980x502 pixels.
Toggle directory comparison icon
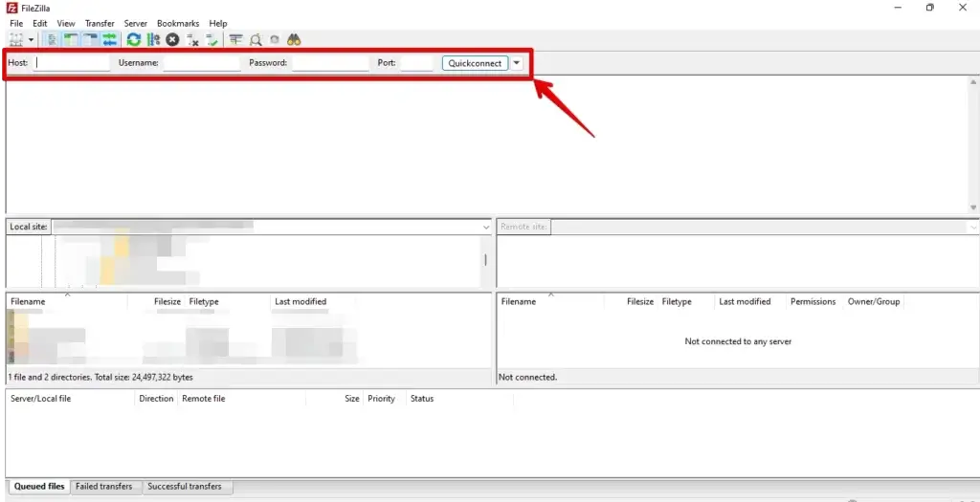[255, 39]
